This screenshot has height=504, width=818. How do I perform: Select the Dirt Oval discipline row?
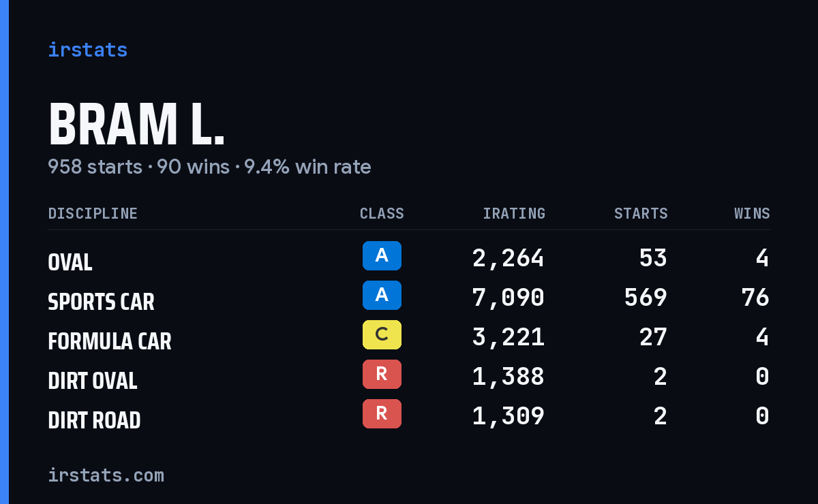point(409,376)
